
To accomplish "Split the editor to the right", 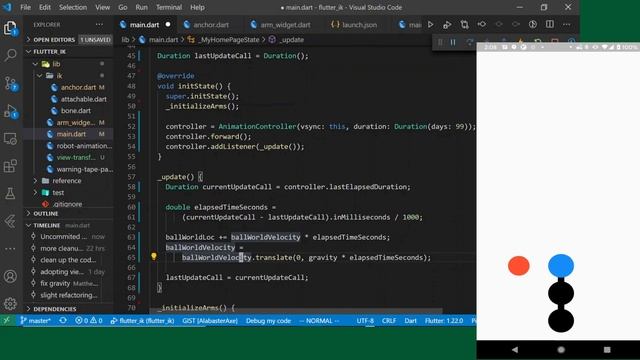I will coord(550,24).
